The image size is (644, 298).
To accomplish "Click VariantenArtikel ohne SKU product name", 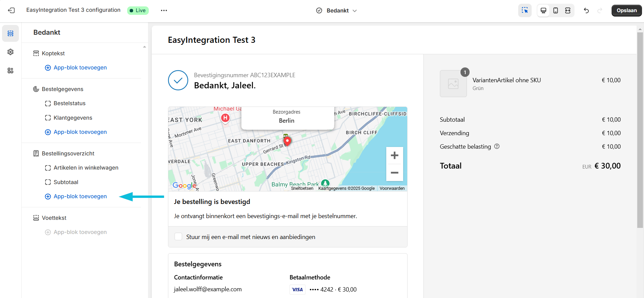I will click(506, 80).
